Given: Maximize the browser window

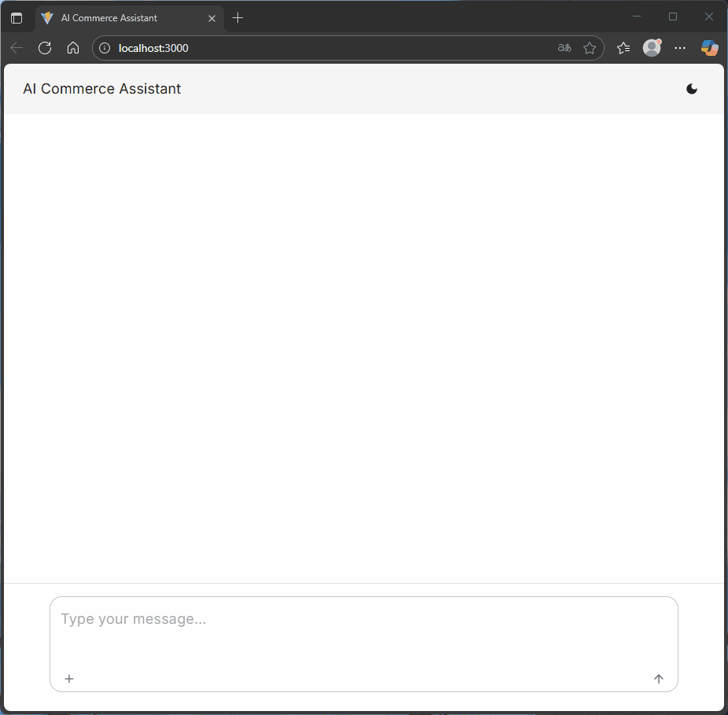Looking at the screenshot, I should [673, 17].
